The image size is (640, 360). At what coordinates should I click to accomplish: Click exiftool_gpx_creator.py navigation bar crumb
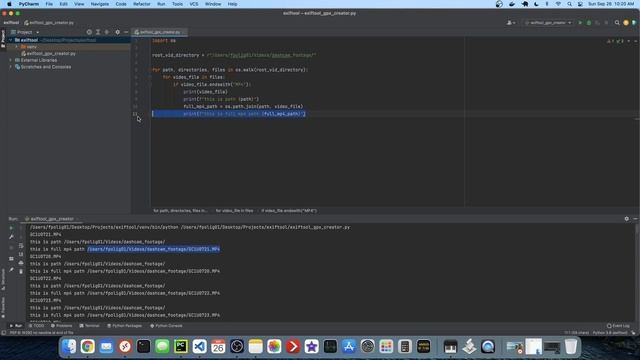pos(49,23)
